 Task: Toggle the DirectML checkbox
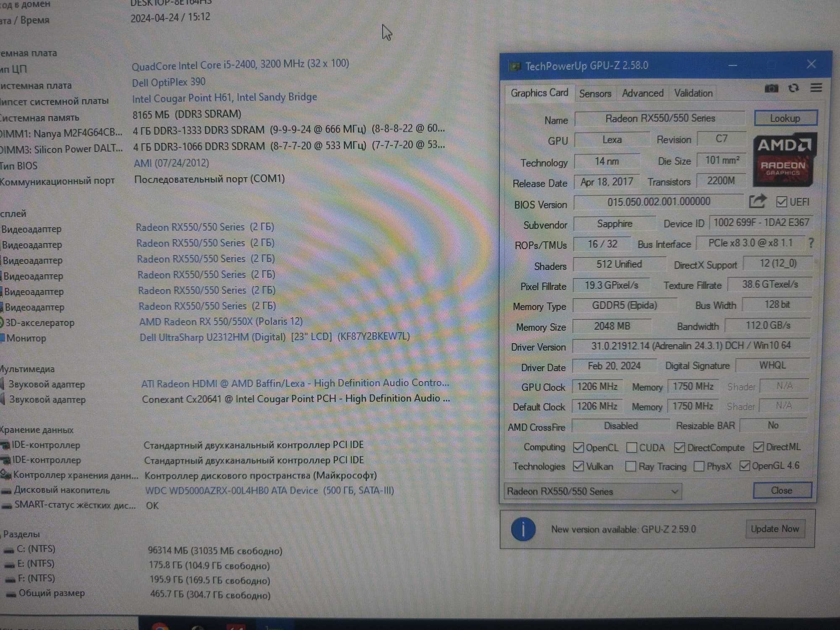pos(758,447)
